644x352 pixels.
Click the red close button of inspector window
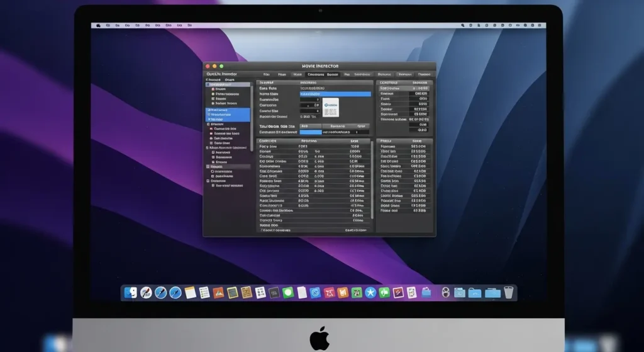(208, 66)
